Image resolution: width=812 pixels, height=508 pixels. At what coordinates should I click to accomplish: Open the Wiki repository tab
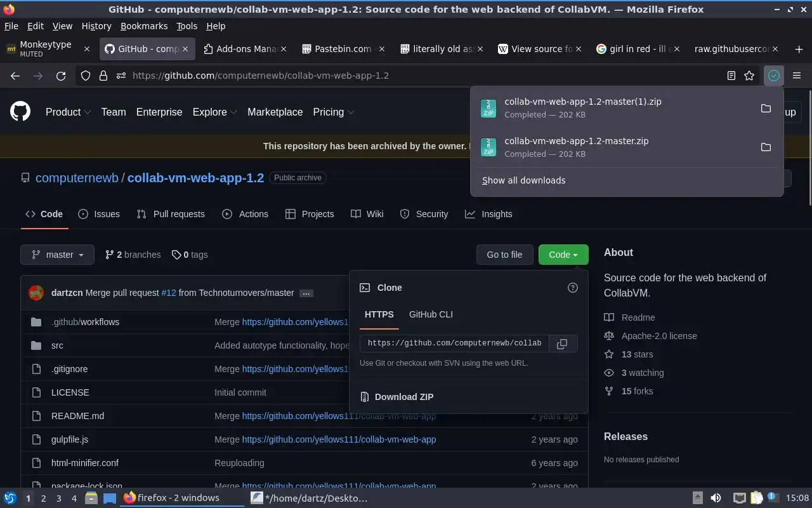[367, 214]
